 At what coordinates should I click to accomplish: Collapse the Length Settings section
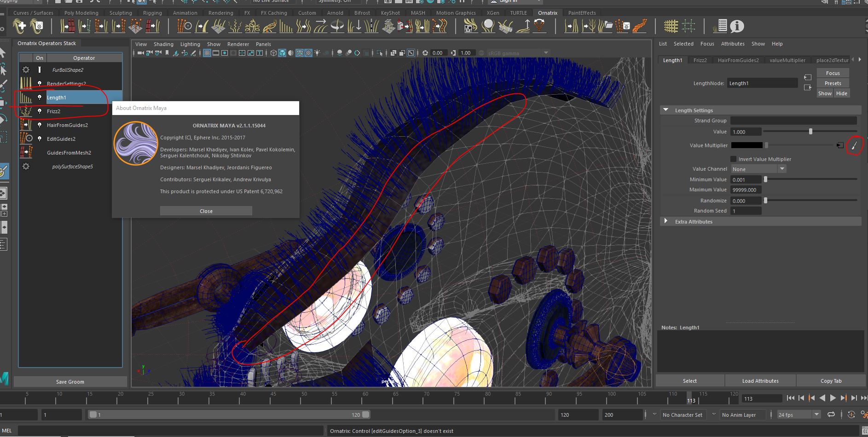[x=665, y=110]
